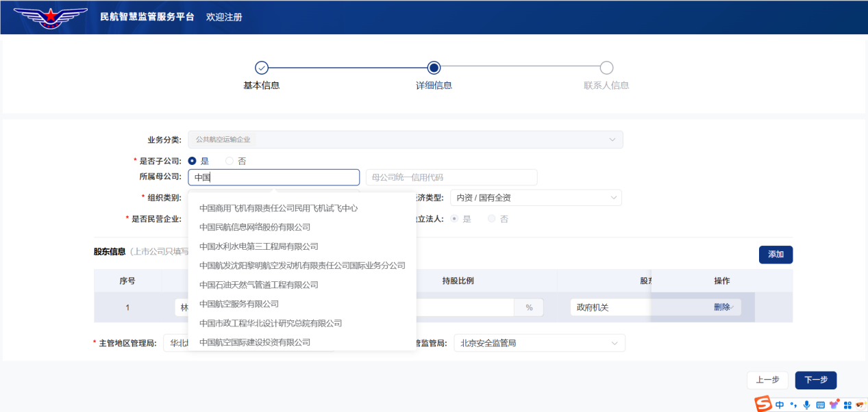Image resolution: width=868 pixels, height=412 pixels.
Task: Switch Sogou input to English mode
Action: click(x=780, y=404)
